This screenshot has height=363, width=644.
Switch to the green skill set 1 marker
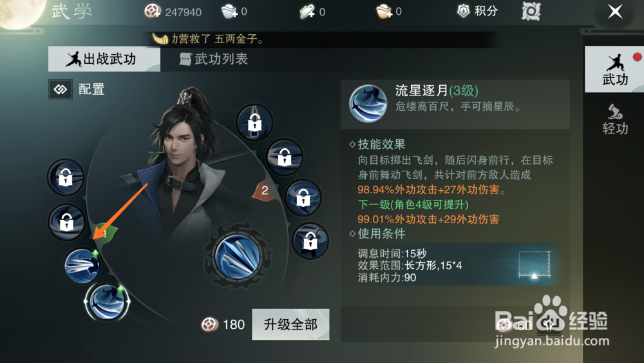click(x=106, y=234)
